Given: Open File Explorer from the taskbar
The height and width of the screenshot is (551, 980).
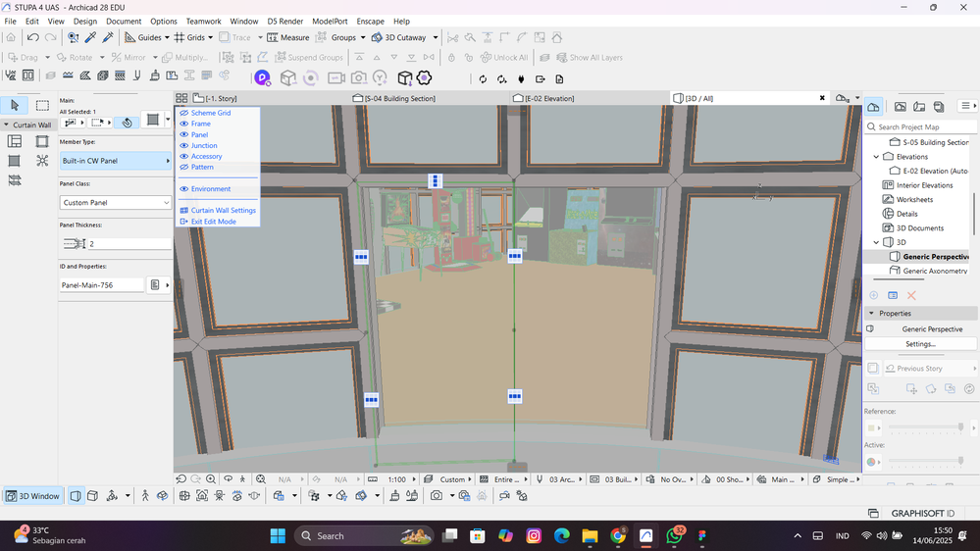Looking at the screenshot, I should click(590, 536).
